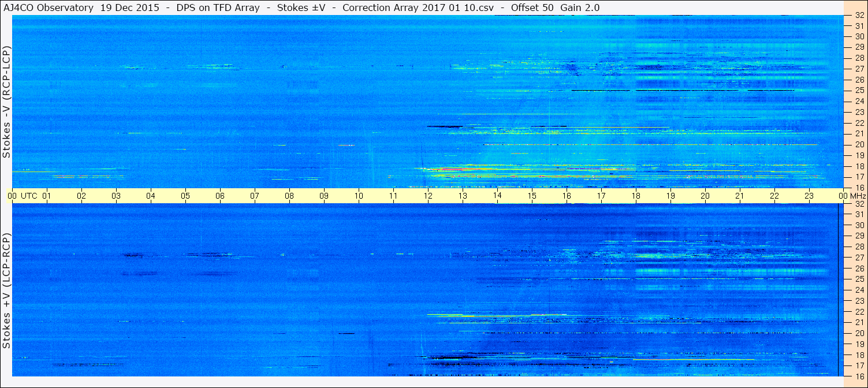The width and height of the screenshot is (868, 388).
Task: Click the "00 MHz" end marker on time axis
Action: point(852,196)
